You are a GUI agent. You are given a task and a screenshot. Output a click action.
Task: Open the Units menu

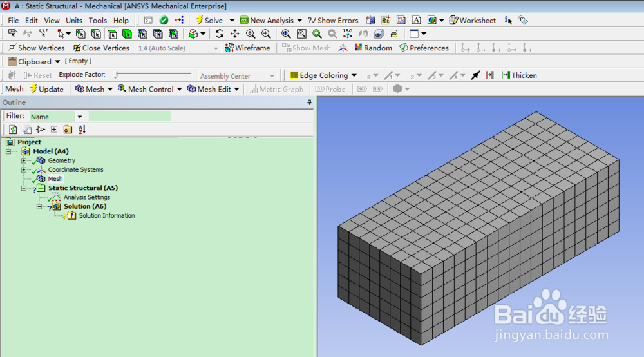pos(74,21)
